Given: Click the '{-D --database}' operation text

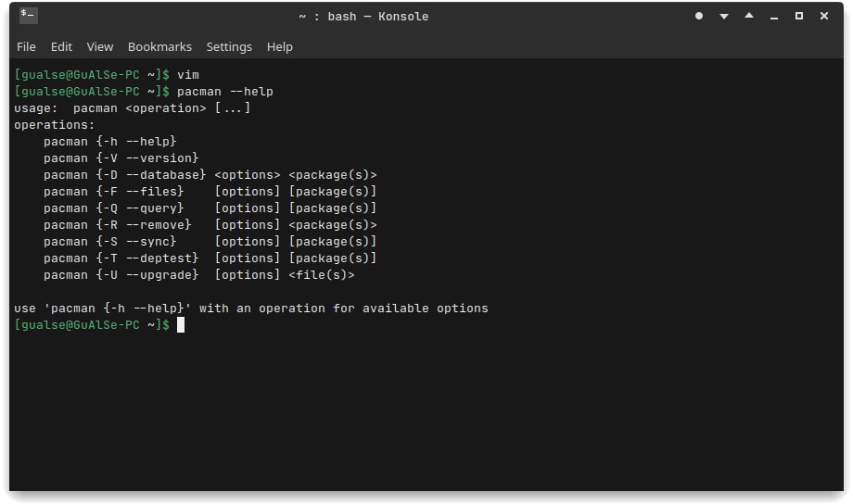Looking at the screenshot, I should 151,174.
